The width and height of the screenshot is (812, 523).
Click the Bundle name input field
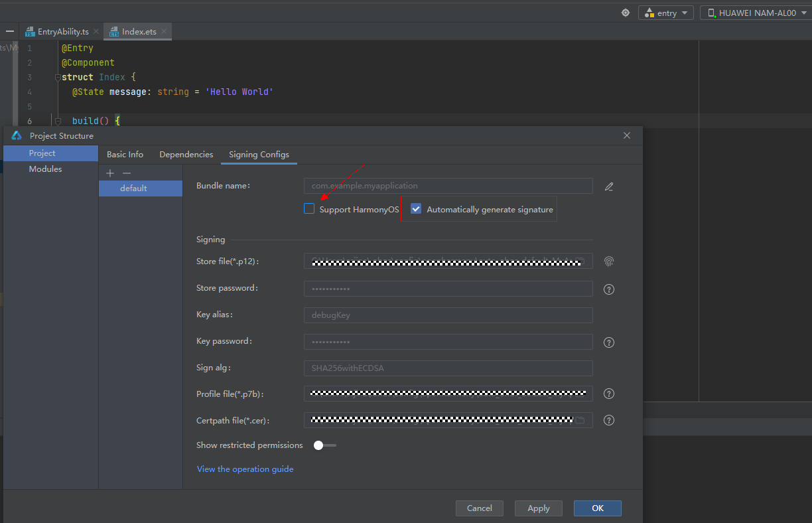[448, 186]
